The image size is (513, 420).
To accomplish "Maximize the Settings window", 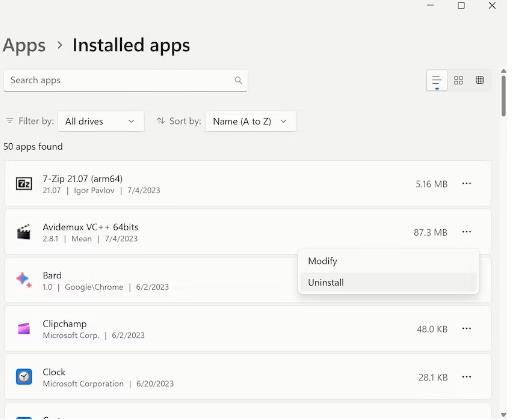I will pyautogui.click(x=461, y=5).
